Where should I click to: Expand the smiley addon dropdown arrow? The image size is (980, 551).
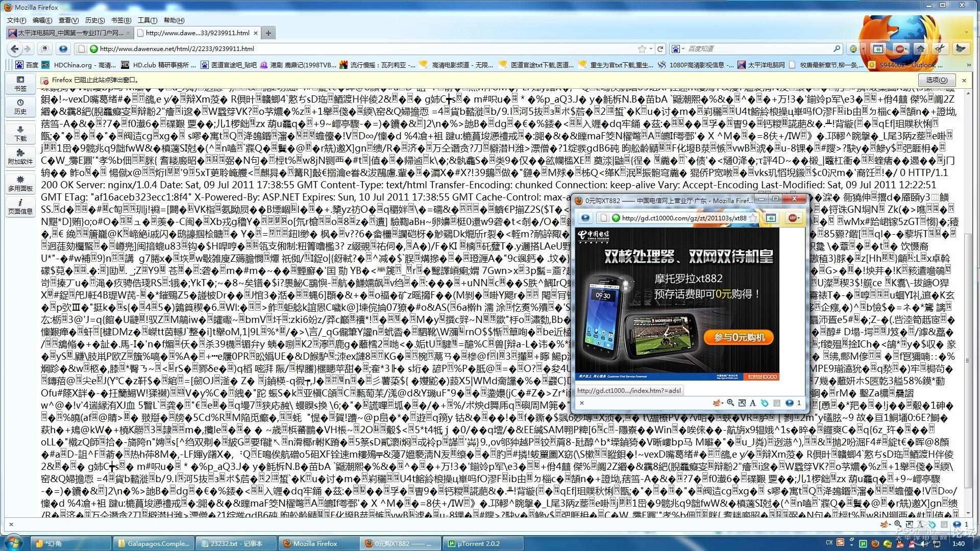[x=863, y=49]
